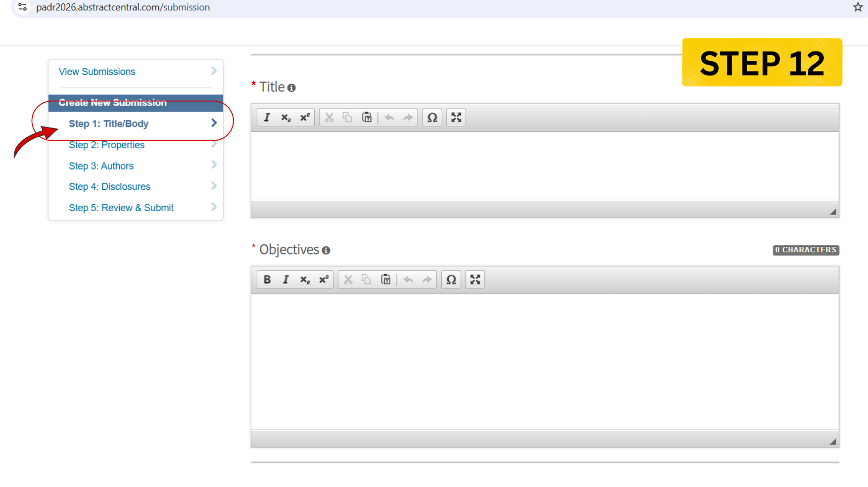Open the View Submissions link
The height and width of the screenshot is (487, 868).
pos(97,72)
